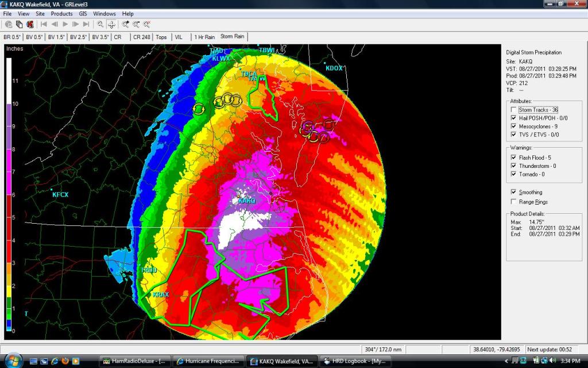Step back one animation frame
The height and width of the screenshot is (368, 588).
click(x=55, y=24)
